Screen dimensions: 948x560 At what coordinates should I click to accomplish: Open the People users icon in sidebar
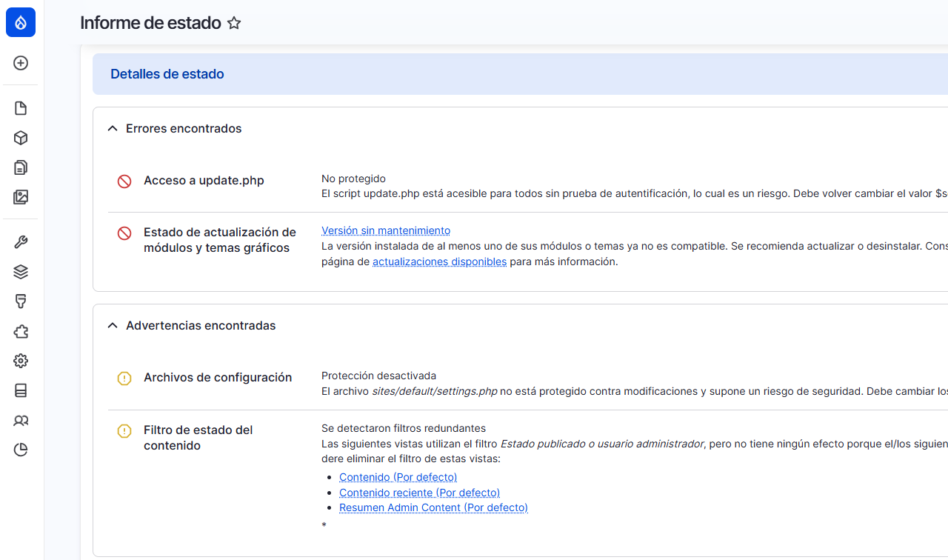[x=21, y=420]
